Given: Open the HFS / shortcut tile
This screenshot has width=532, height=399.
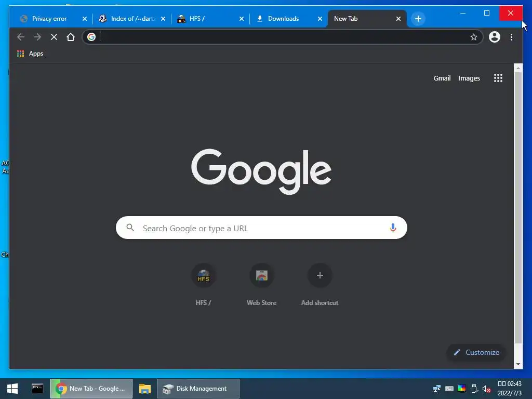Looking at the screenshot, I should [x=203, y=285].
